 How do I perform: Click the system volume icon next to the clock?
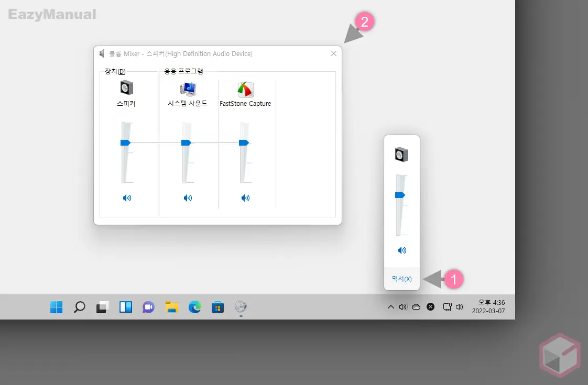coord(460,307)
